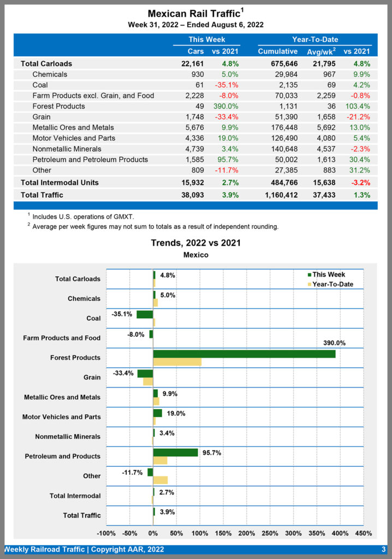Click the yellow 'Year-To-Date' legend swatch
Screen dimensions: 392x559
pyautogui.click(x=308, y=284)
